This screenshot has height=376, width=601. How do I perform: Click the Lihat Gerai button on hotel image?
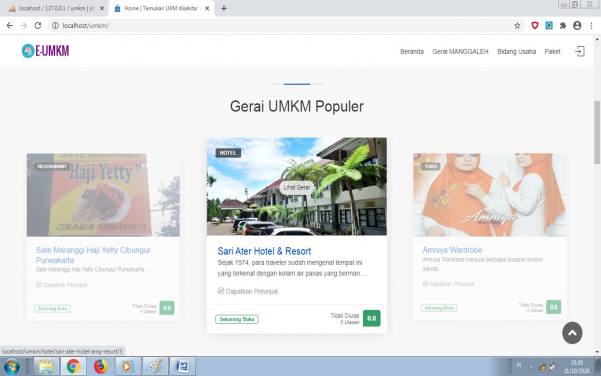[297, 187]
